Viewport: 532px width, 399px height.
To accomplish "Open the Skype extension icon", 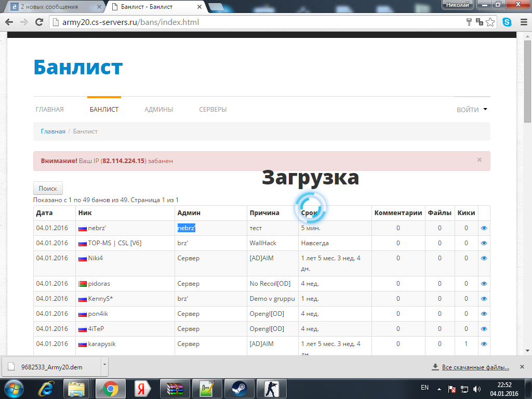I will point(507,22).
